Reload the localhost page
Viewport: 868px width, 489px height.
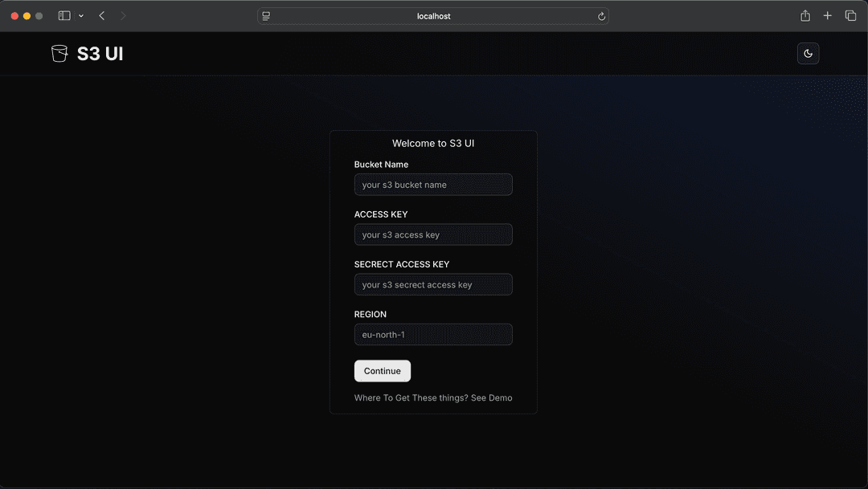tap(601, 15)
